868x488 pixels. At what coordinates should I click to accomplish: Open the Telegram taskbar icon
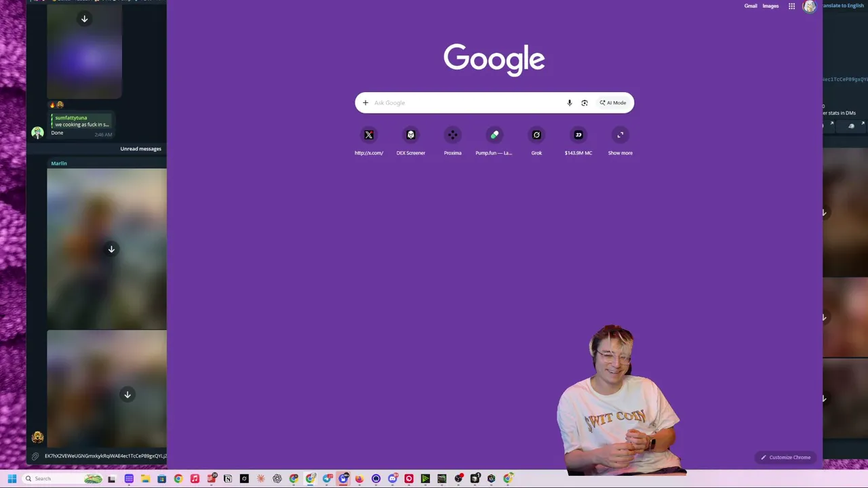click(327, 479)
